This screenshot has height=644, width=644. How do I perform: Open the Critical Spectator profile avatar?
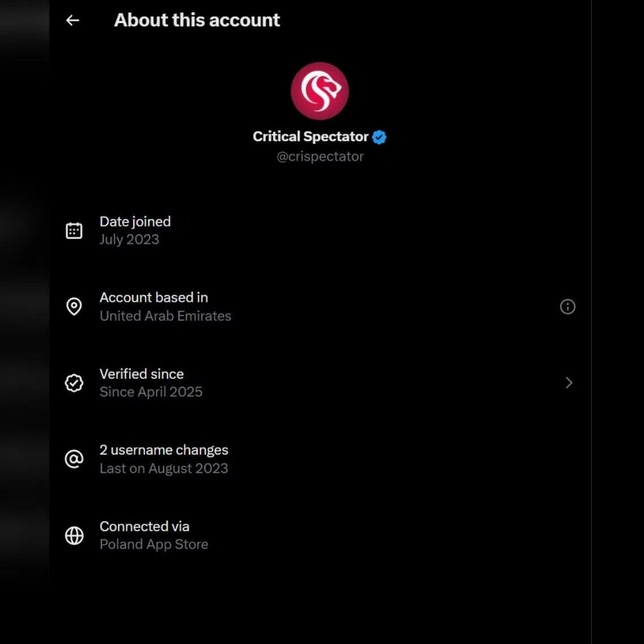320,91
